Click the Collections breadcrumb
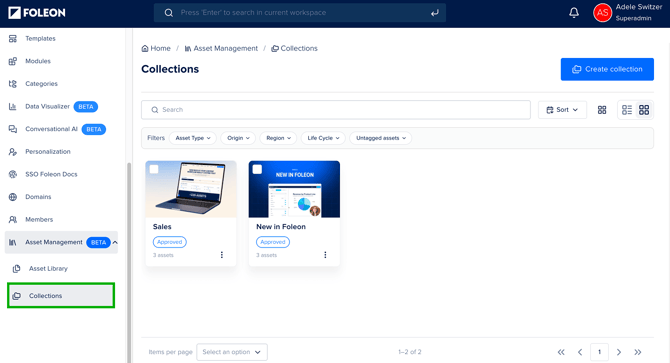670x363 pixels. [x=294, y=48]
